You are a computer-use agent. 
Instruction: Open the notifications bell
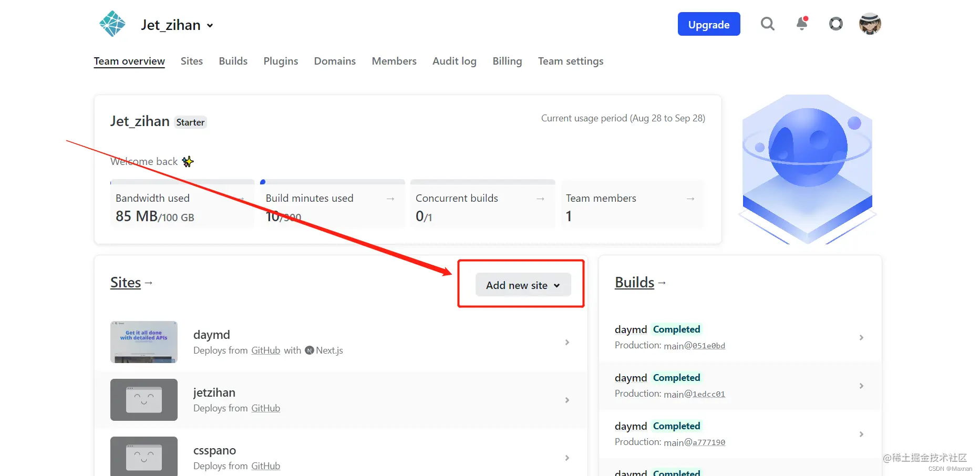[x=802, y=24]
